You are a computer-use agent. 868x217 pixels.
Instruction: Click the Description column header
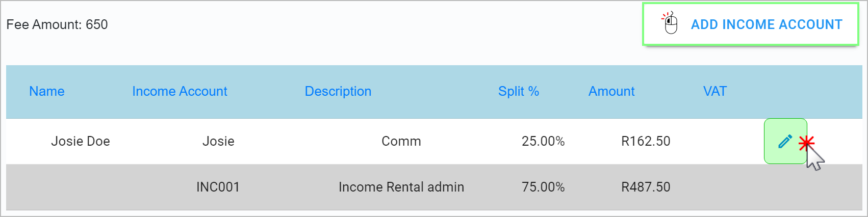click(338, 91)
